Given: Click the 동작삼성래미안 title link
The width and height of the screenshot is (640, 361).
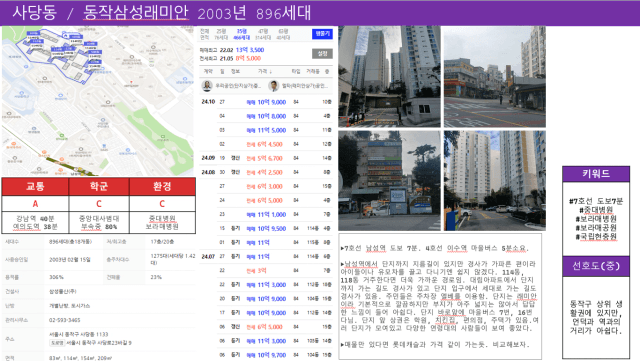Looking at the screenshot, I should coord(136,13).
